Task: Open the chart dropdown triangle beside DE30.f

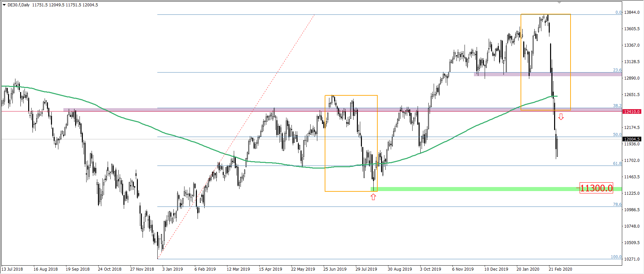Action: click(x=4, y=5)
